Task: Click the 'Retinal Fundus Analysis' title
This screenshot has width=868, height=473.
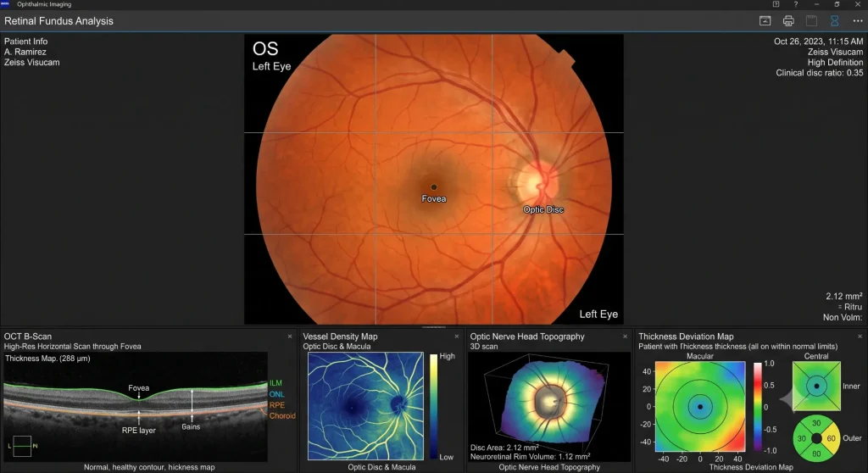Action: pyautogui.click(x=58, y=21)
